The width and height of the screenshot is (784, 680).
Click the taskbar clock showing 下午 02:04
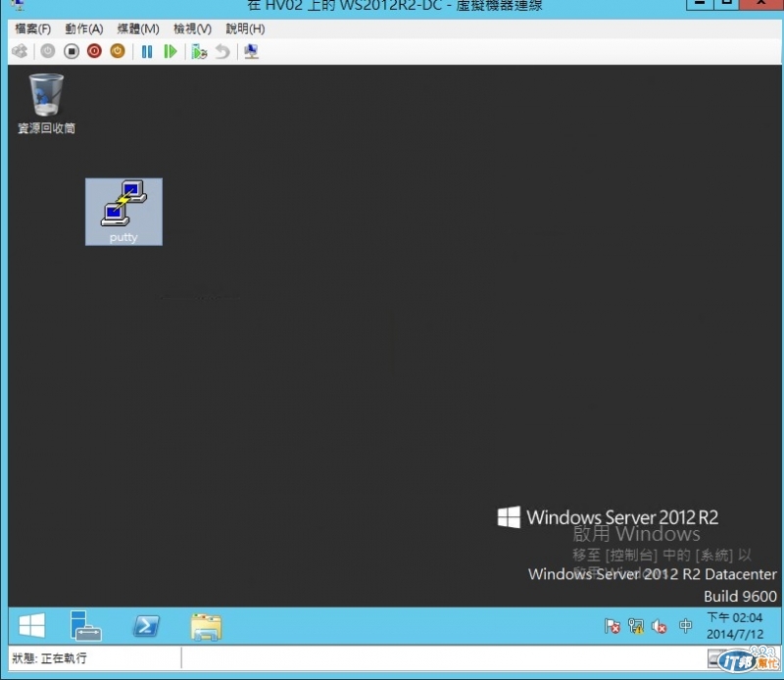(734, 625)
